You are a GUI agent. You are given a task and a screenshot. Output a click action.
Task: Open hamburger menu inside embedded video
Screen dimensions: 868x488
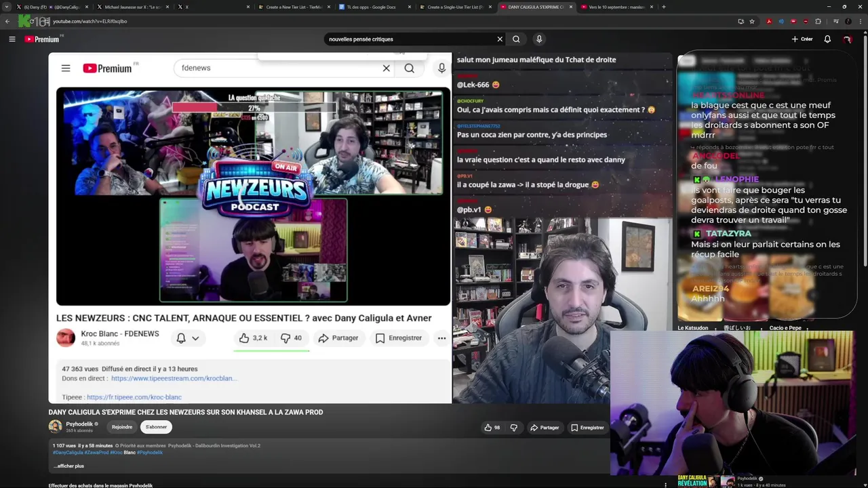click(66, 68)
